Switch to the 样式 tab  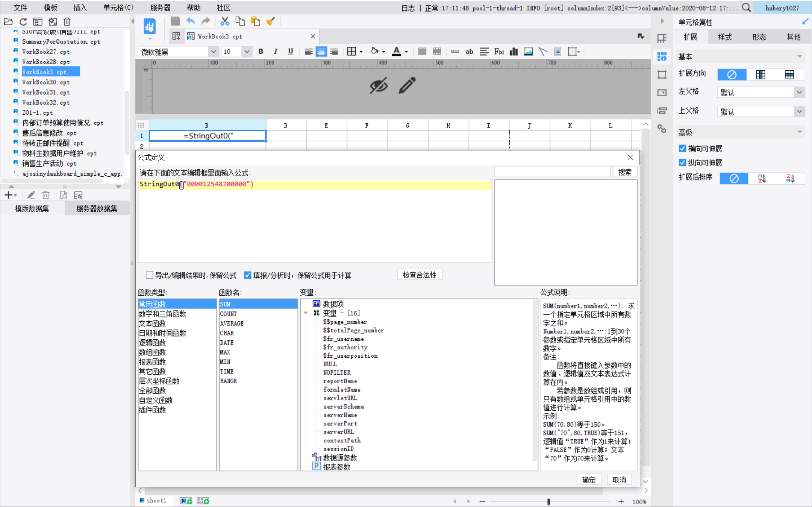tap(724, 37)
